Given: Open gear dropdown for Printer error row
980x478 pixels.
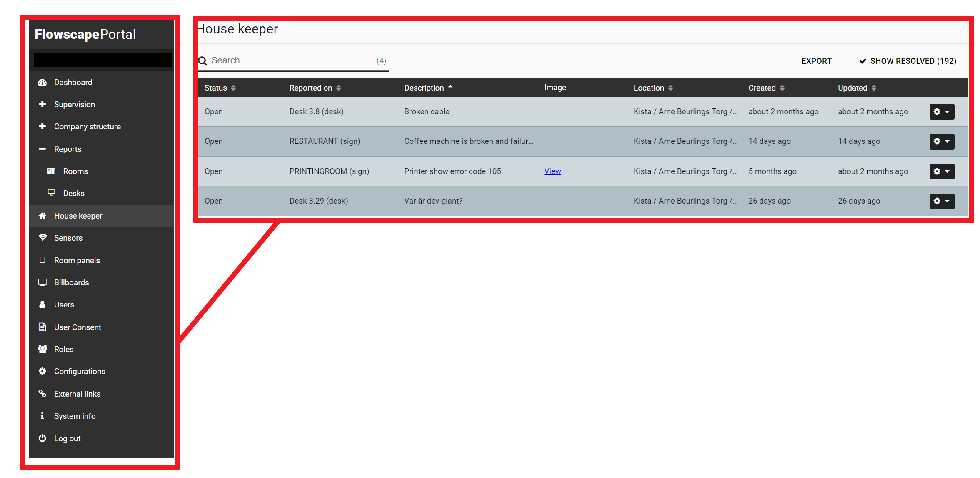Looking at the screenshot, I should click(x=942, y=171).
